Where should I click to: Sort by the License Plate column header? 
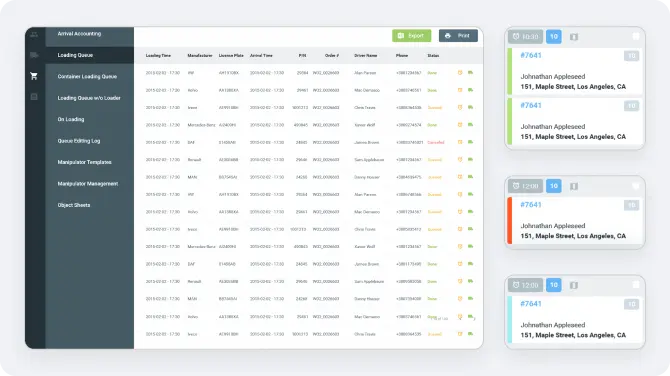(231, 56)
